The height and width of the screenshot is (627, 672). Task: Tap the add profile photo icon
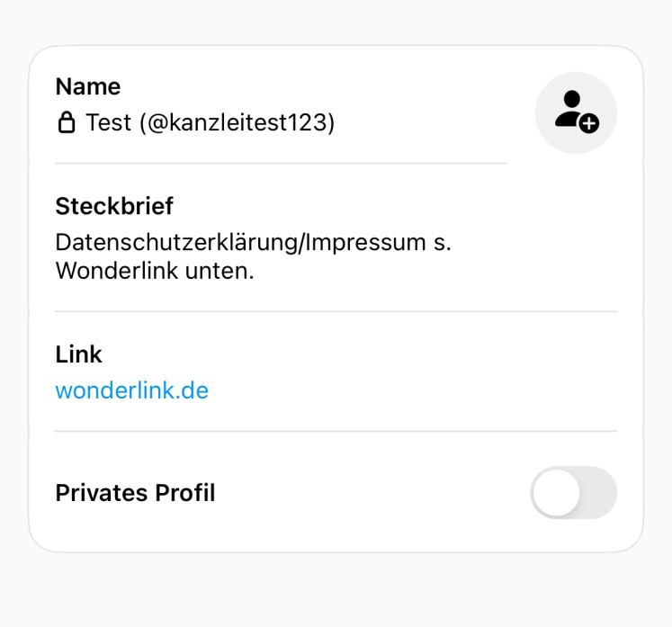tap(576, 112)
